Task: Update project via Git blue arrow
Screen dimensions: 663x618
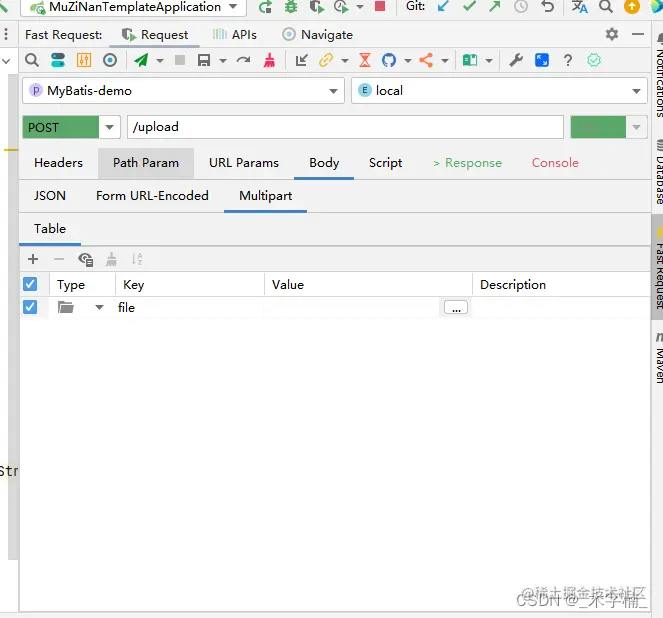Action: pos(443,6)
